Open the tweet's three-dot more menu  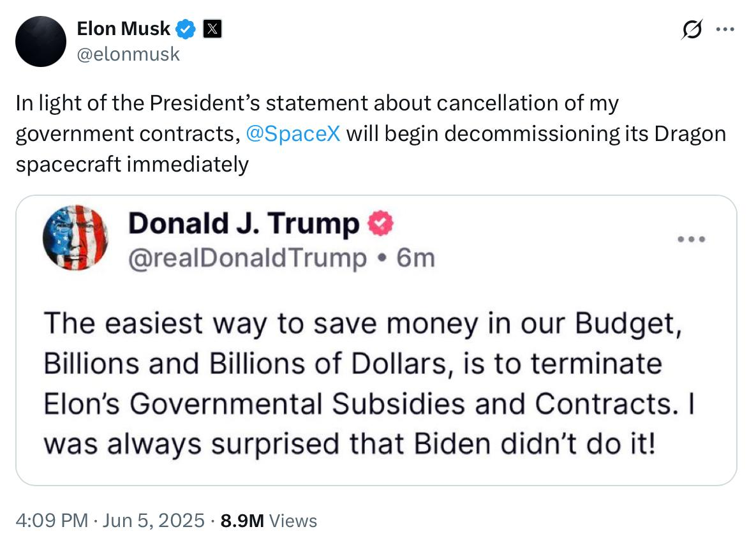[x=725, y=29]
